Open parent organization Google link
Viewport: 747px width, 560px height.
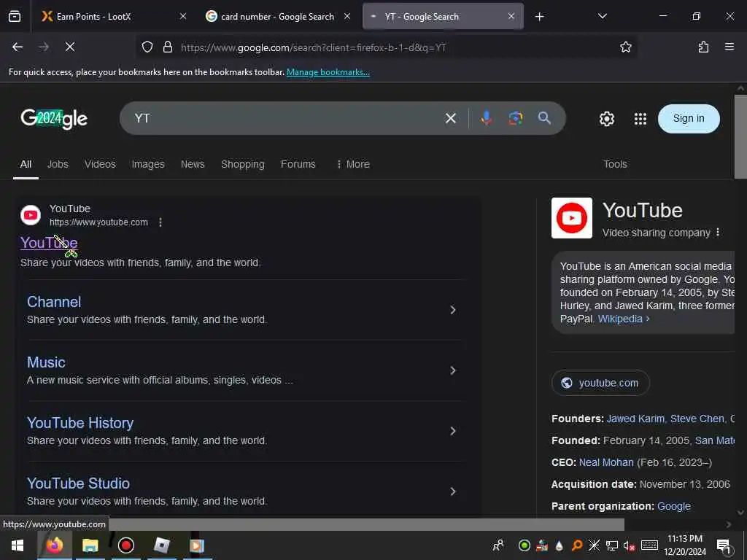[673, 506]
